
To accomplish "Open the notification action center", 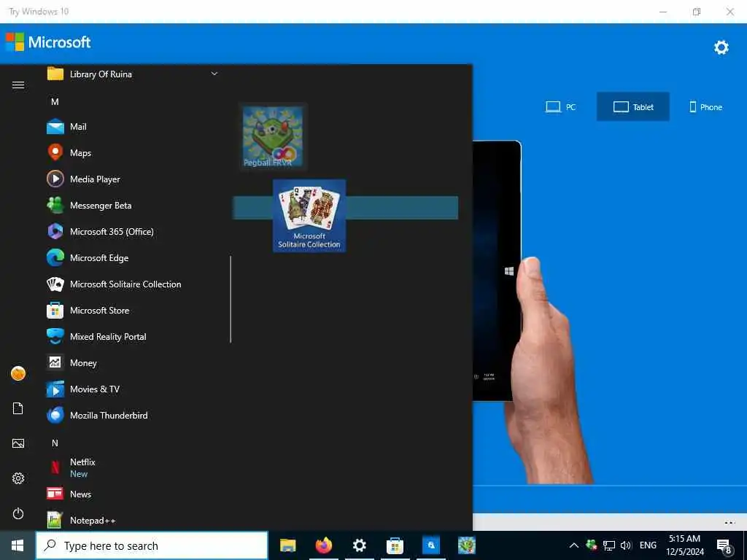I will [x=724, y=547].
